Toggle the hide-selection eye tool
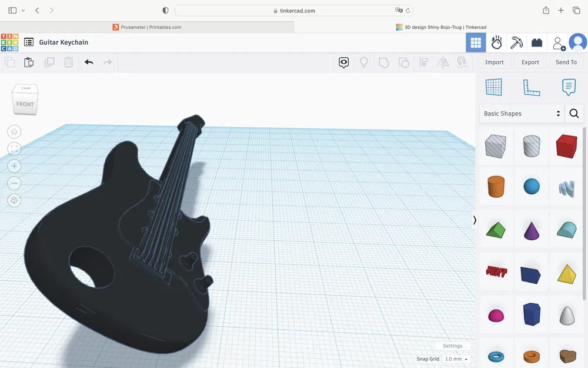Screen dimensions: 588x368 (344, 62)
